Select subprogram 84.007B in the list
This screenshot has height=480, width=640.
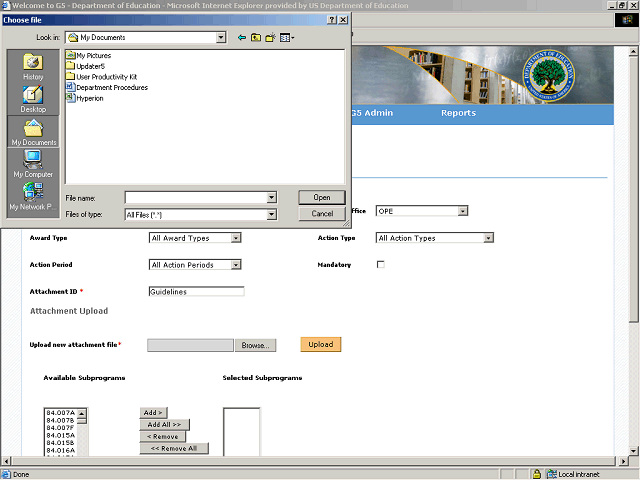(x=60, y=420)
